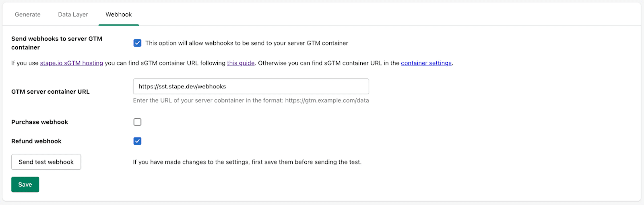Switch to the Generate tab
Image resolution: width=644 pixels, height=205 pixels.
pos(28,14)
